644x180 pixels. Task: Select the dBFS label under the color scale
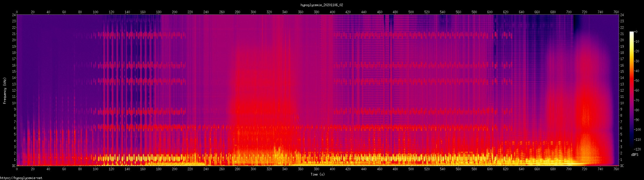tap(635, 155)
